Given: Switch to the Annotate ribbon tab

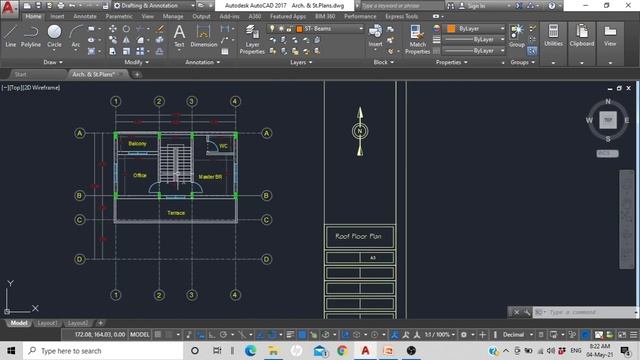Looking at the screenshot, I should pyautogui.click(x=85, y=16).
